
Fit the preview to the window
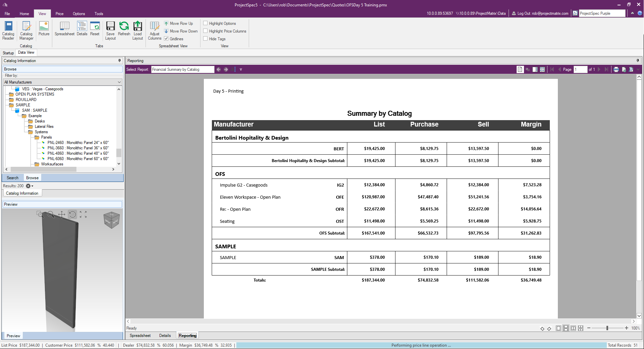83,214
